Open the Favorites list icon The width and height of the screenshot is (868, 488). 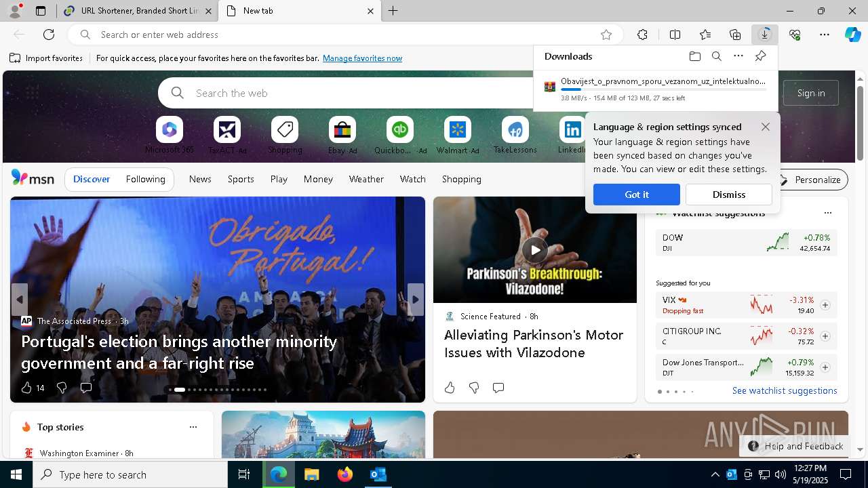pos(705,35)
